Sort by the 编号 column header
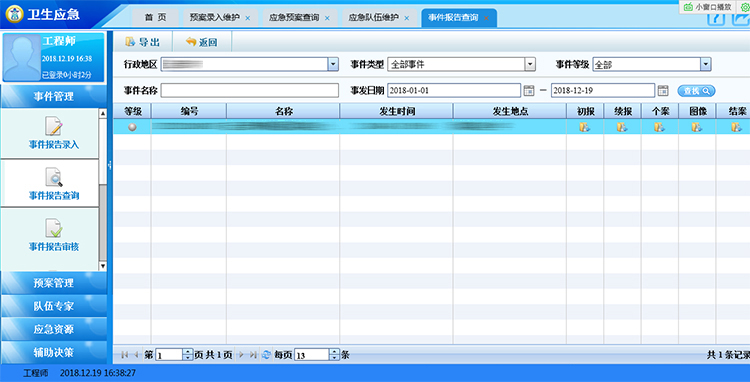 pyautogui.click(x=189, y=111)
